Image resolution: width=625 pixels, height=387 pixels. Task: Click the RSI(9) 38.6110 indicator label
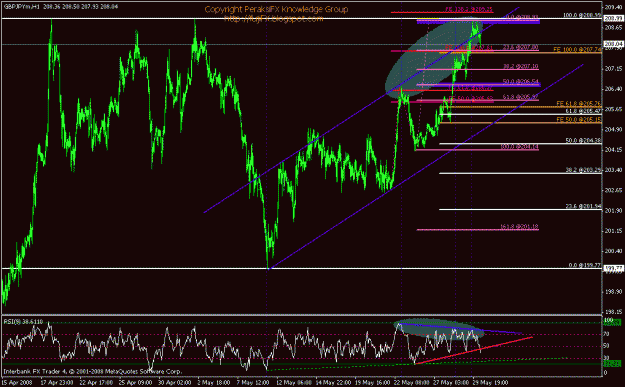point(23,321)
